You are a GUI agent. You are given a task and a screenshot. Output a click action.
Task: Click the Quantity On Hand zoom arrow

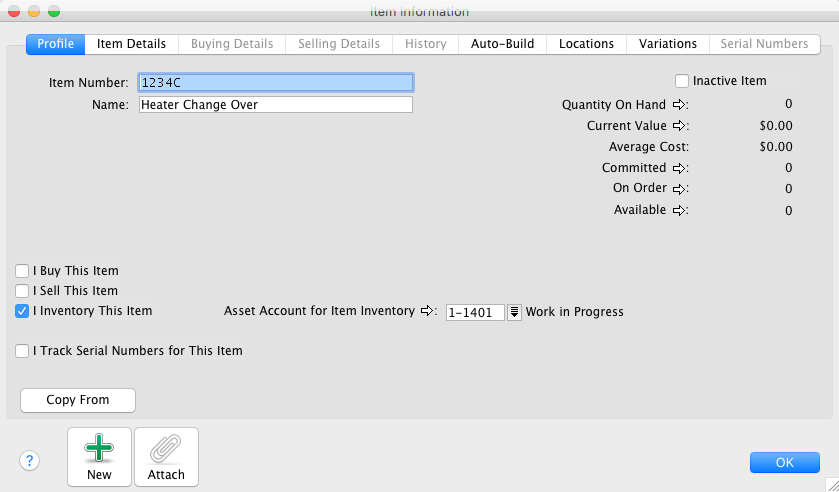click(x=677, y=104)
